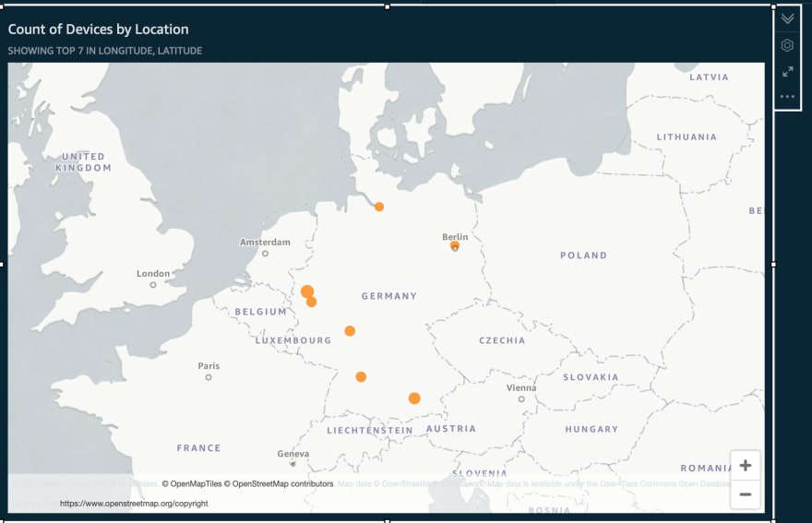Select the orange point above Luxembourg label level
This screenshot has width=812, height=523.
pos(350,331)
